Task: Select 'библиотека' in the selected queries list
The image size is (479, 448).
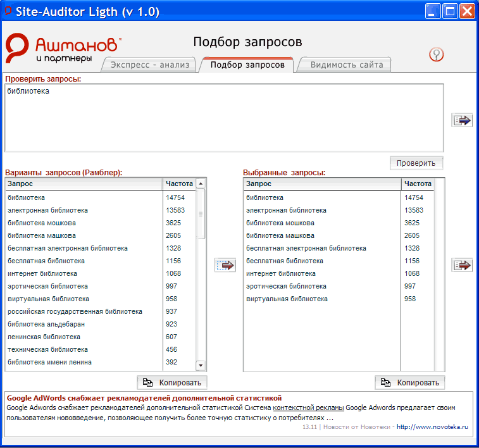Action: (339, 197)
